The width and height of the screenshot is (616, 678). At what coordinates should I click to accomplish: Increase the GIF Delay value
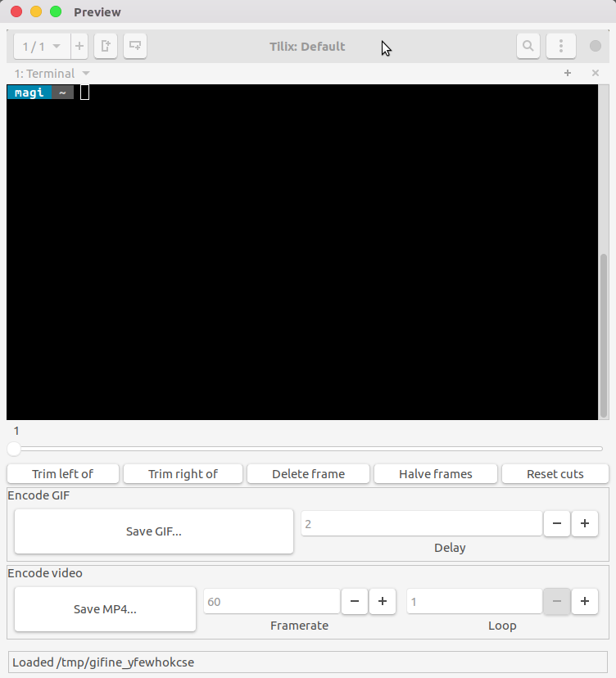click(x=584, y=523)
